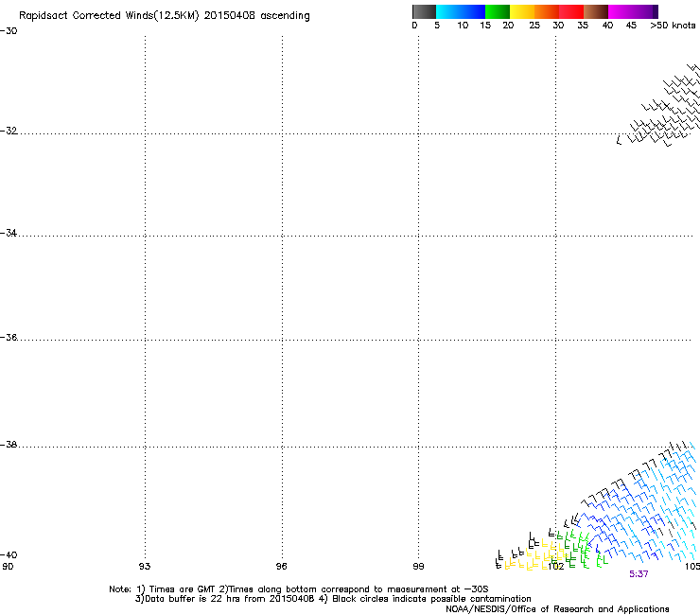The height and width of the screenshot is (615, 700).
Task: Click the '-30' latitude axis label
Action: click(9, 31)
